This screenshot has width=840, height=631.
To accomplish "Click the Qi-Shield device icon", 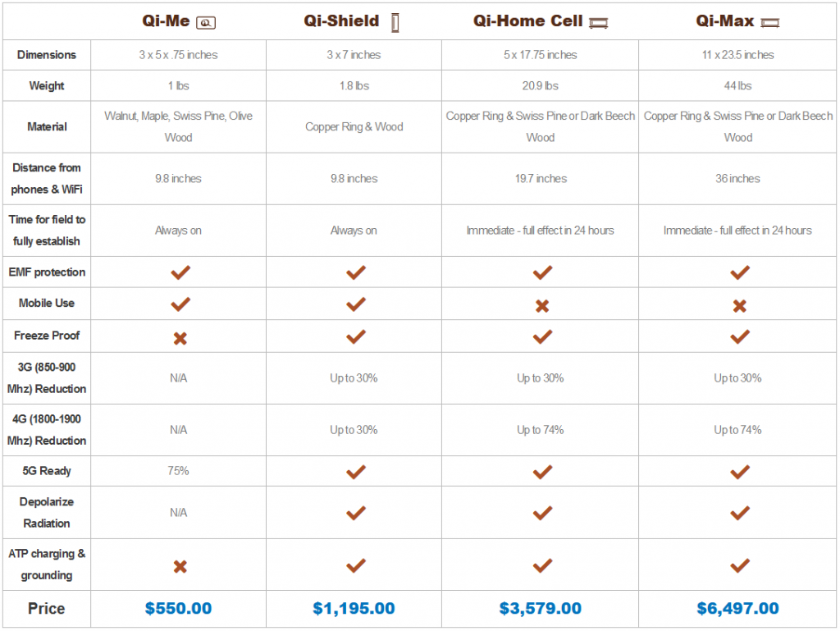I will pos(395,22).
